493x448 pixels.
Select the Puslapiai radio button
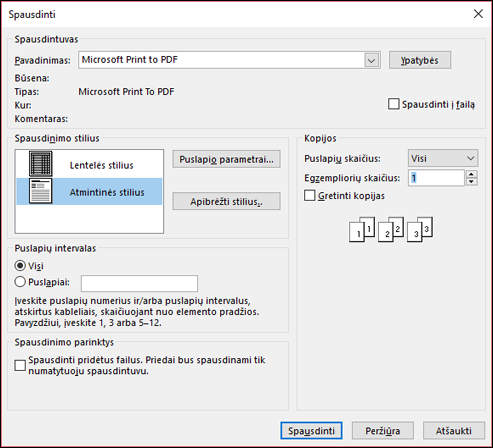pyautogui.click(x=20, y=282)
